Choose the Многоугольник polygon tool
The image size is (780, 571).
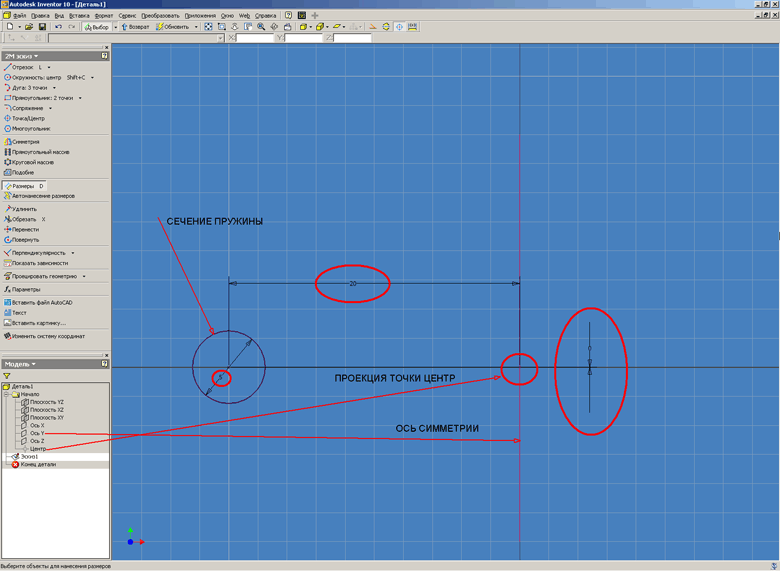27,129
